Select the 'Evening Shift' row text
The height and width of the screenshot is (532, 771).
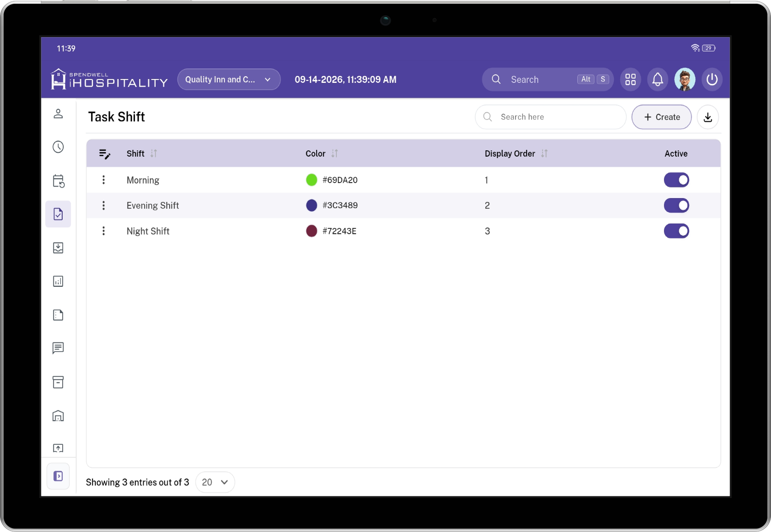tap(153, 206)
